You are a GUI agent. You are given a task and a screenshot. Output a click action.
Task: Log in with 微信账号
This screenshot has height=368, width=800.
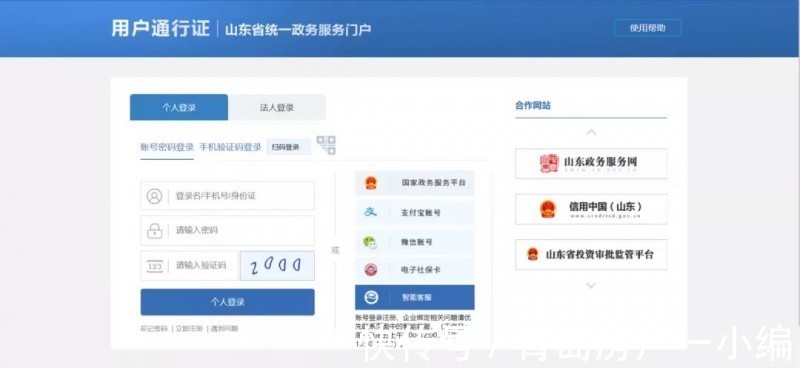click(x=415, y=242)
